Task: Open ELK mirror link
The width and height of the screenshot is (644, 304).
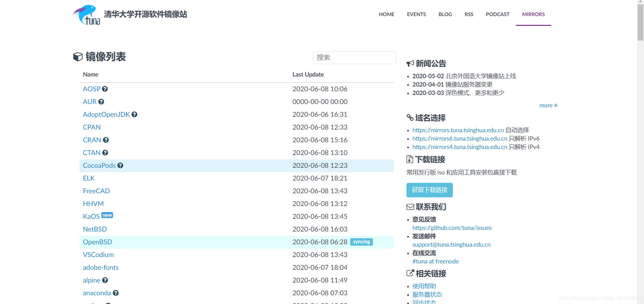Action: pyautogui.click(x=89, y=178)
